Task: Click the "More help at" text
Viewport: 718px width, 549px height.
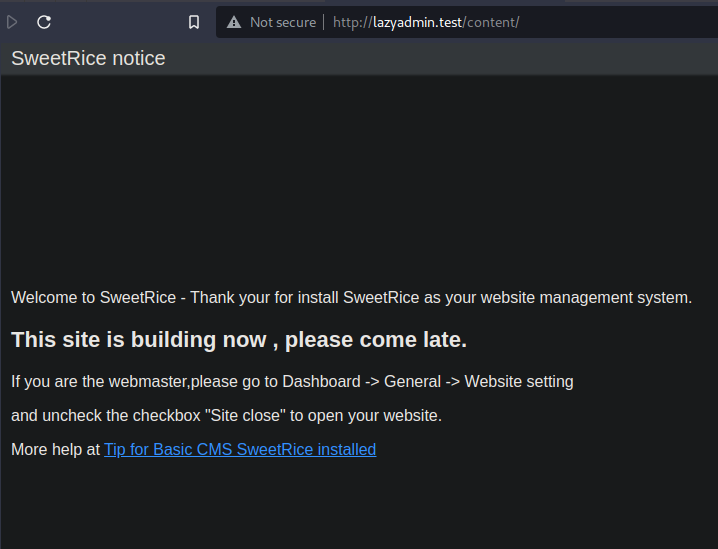Action: click(55, 449)
